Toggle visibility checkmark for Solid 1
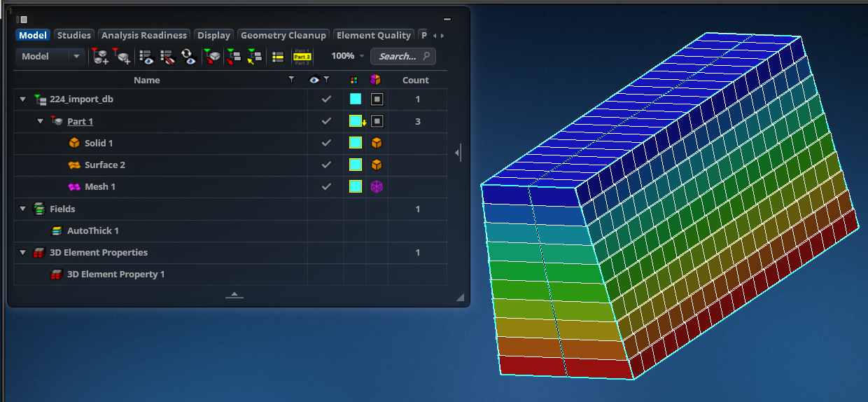The image size is (868, 402). tap(325, 143)
